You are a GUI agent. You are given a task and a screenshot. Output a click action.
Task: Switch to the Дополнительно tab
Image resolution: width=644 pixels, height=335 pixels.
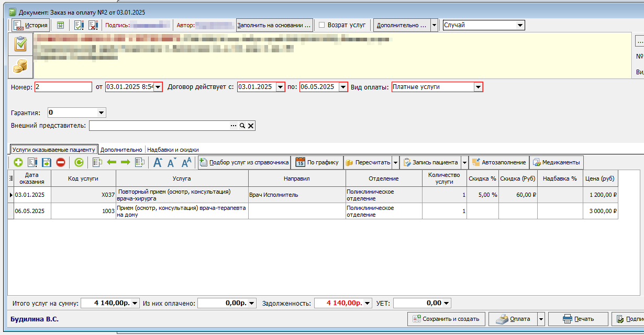point(121,149)
